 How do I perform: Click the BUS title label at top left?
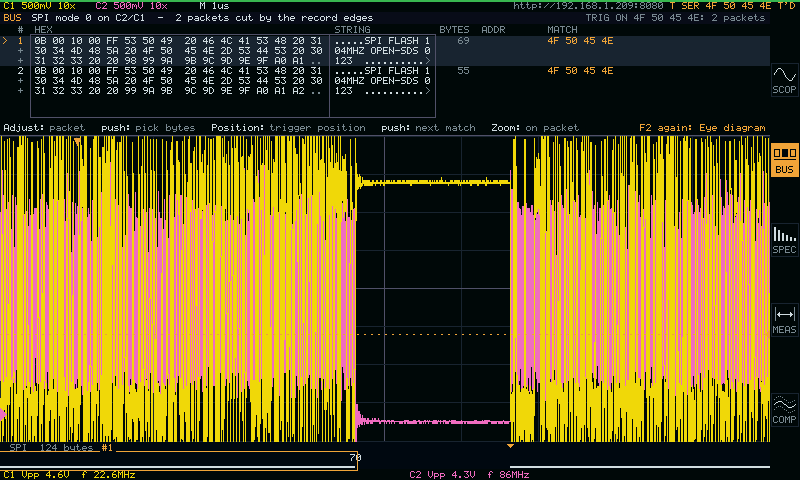click(x=12, y=17)
